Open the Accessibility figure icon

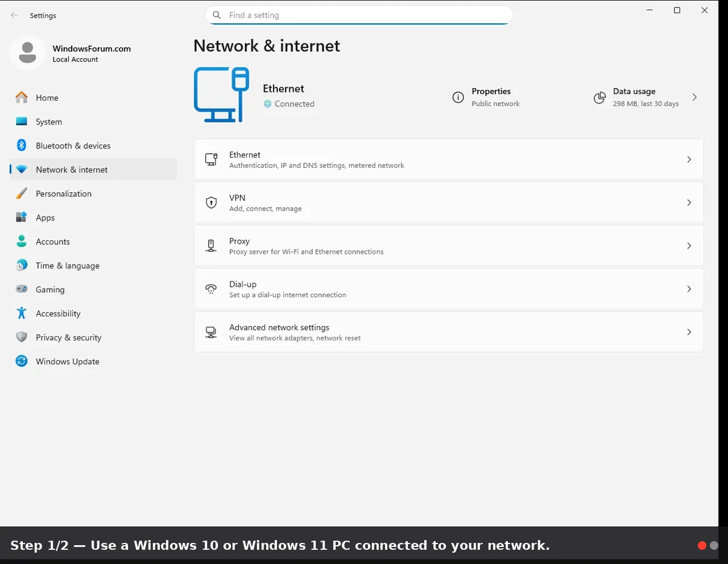coord(22,314)
